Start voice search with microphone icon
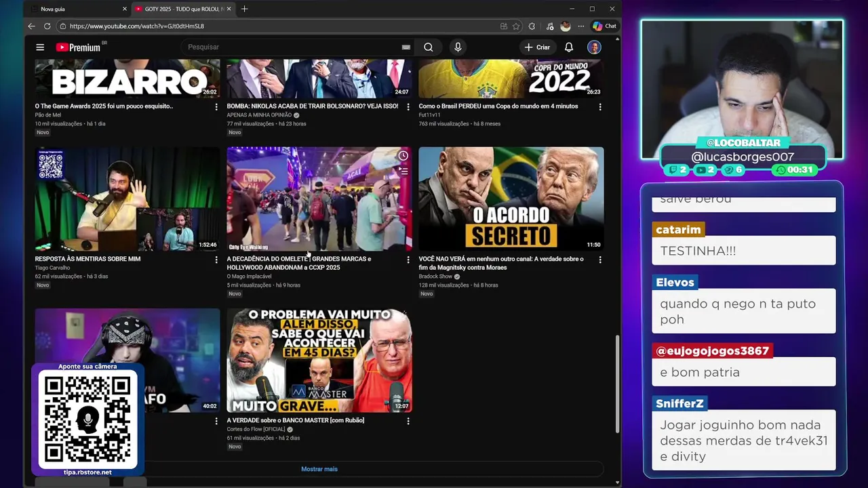This screenshot has height=488, width=868. click(x=458, y=47)
